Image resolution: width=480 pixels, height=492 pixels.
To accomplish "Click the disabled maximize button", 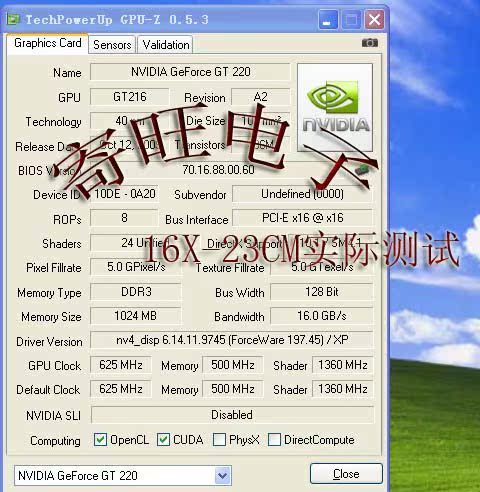I will click(351, 20).
